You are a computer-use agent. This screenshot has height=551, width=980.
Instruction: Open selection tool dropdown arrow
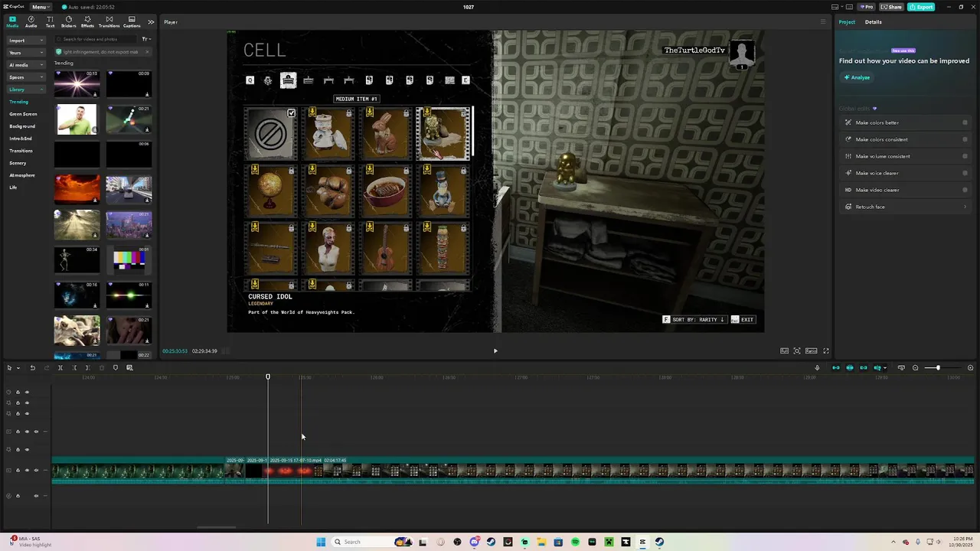[18, 368]
